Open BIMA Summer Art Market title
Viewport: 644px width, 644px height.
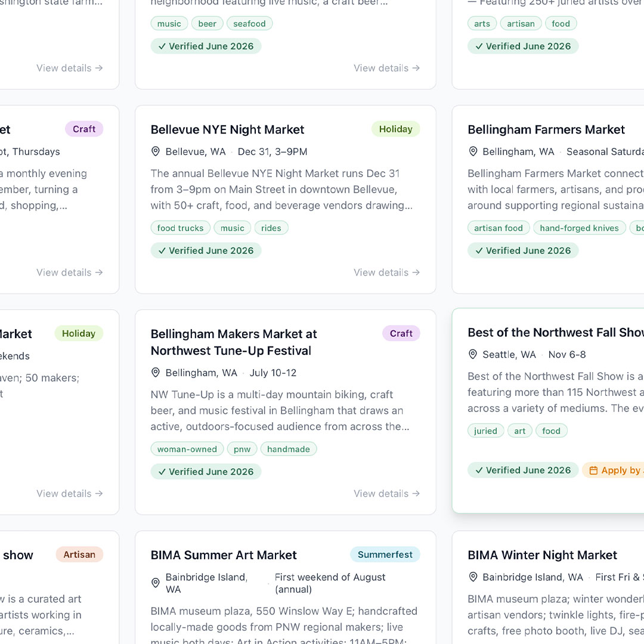pos(224,555)
